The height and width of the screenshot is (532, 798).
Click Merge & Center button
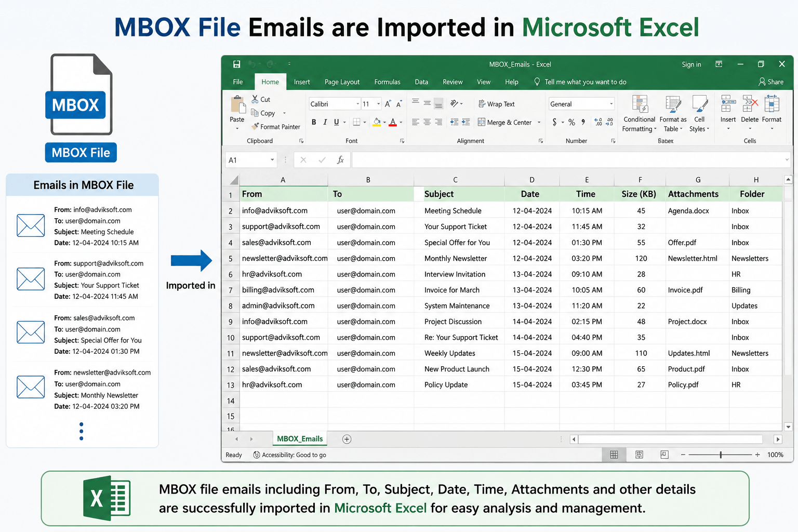click(504, 122)
